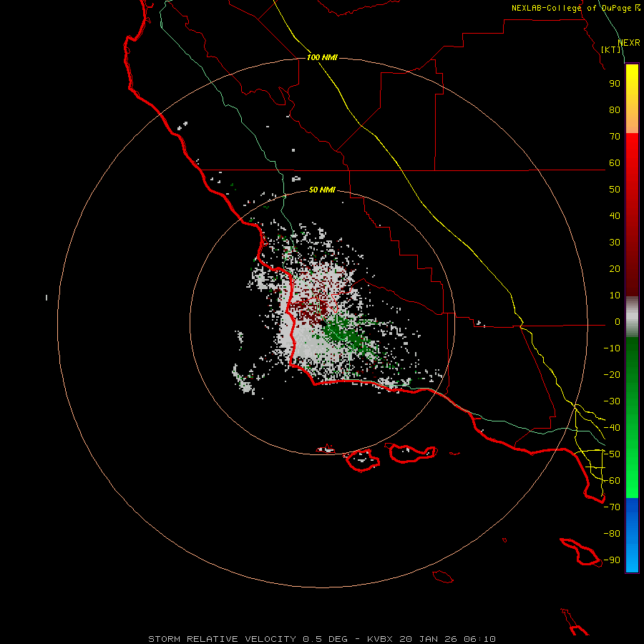Click the positive "50" scale value

click(x=615, y=190)
